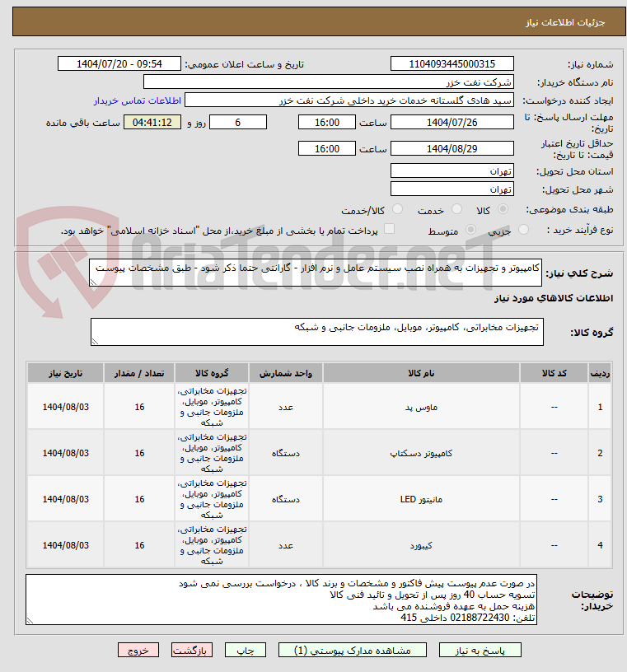
Task: Select the 'جزیی' purchase type radio
Action: 523,230
